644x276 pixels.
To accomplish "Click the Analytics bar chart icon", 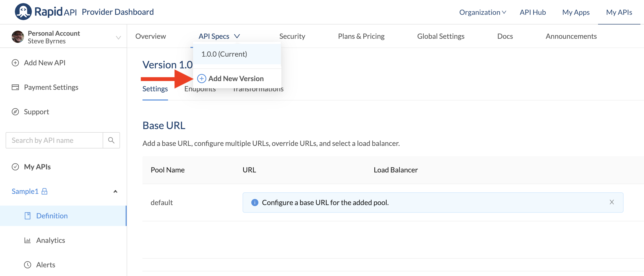I will pos(28,240).
